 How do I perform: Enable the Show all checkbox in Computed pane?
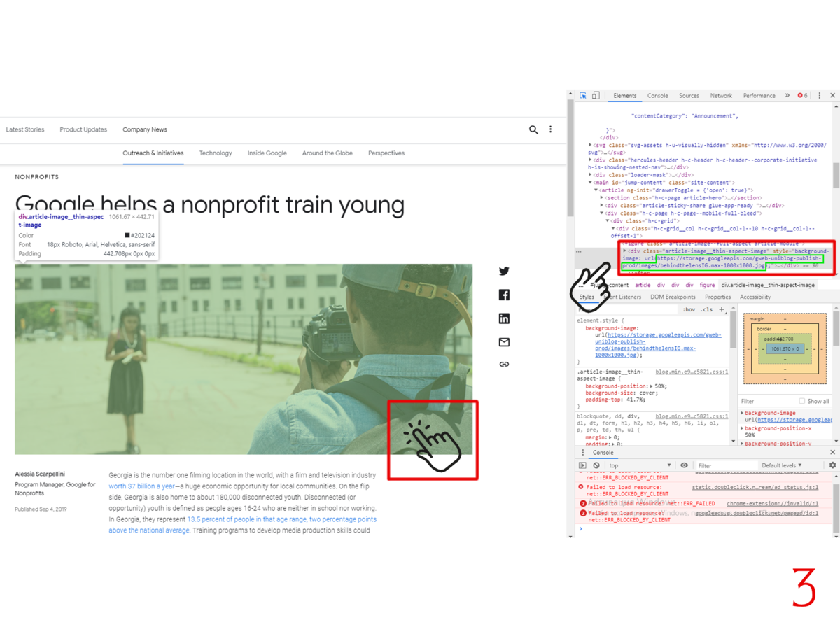point(802,401)
